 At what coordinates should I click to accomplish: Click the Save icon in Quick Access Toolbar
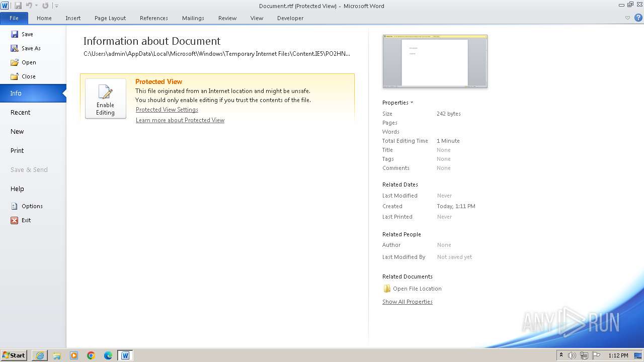tap(18, 6)
